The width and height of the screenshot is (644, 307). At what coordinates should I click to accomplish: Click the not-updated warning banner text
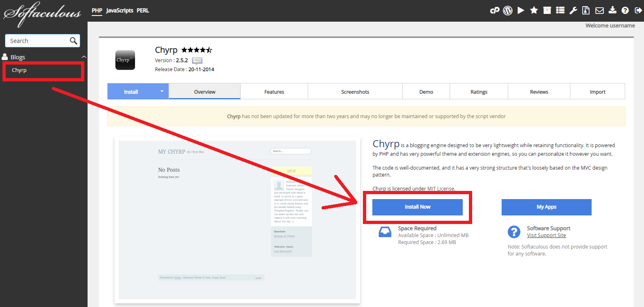point(366,117)
